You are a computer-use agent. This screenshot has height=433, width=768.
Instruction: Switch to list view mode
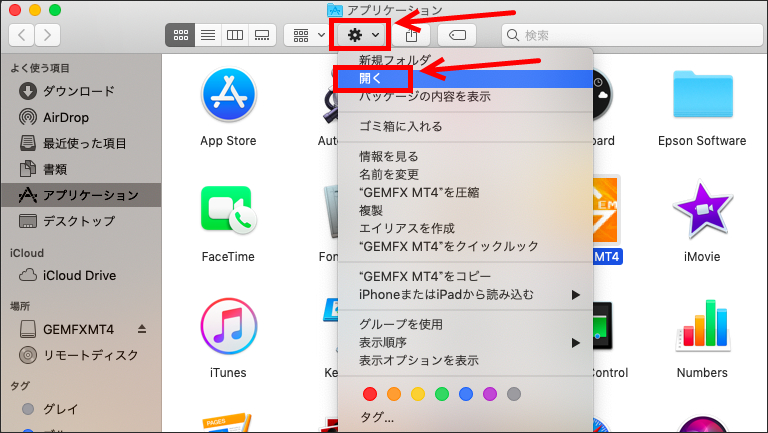click(208, 35)
